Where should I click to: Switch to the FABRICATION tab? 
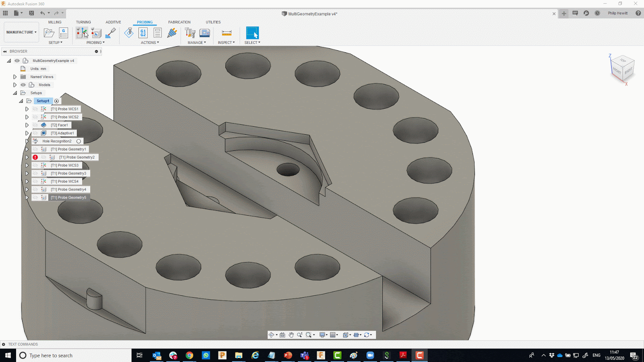tap(179, 22)
